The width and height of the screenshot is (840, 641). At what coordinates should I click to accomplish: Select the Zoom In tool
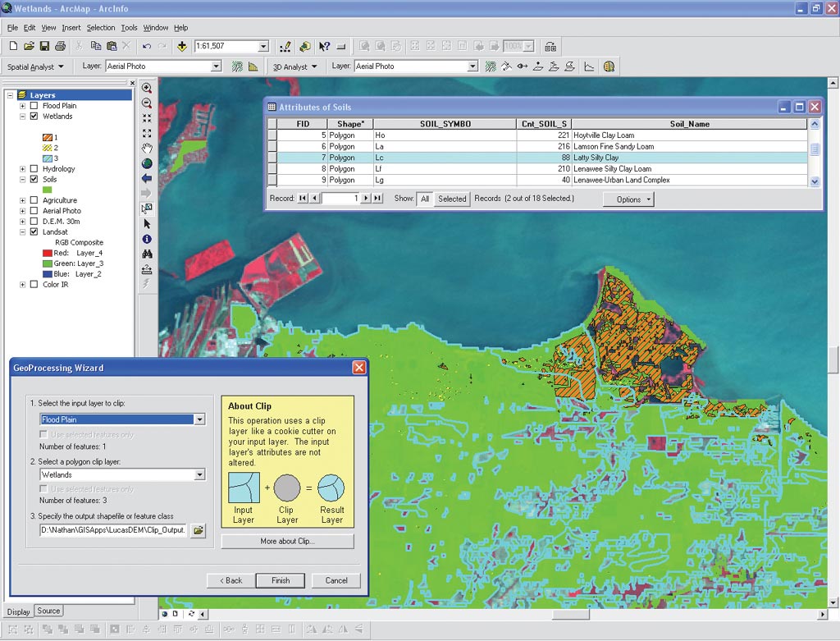[x=147, y=88]
